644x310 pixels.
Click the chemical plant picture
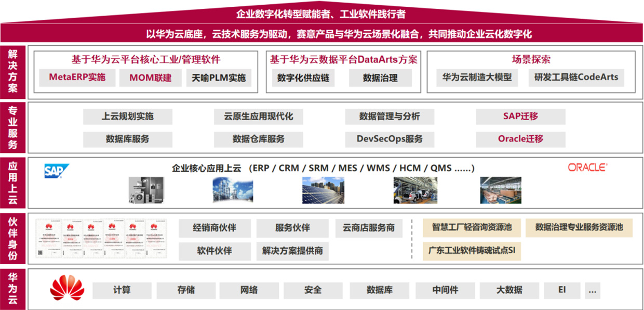pos(233,190)
